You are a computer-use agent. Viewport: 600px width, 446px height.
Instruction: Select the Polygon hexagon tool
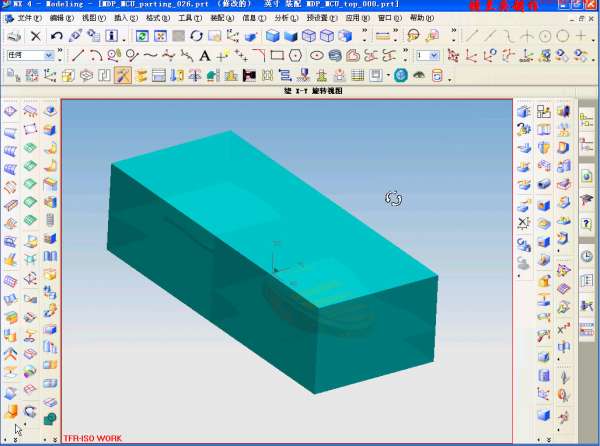coord(295,56)
